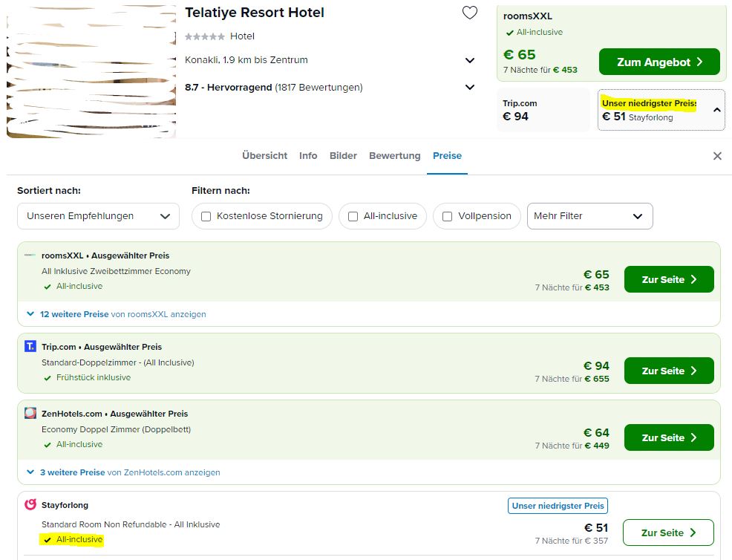
Task: Click the 7 Nächte für € 357 text
Action: pos(572,541)
